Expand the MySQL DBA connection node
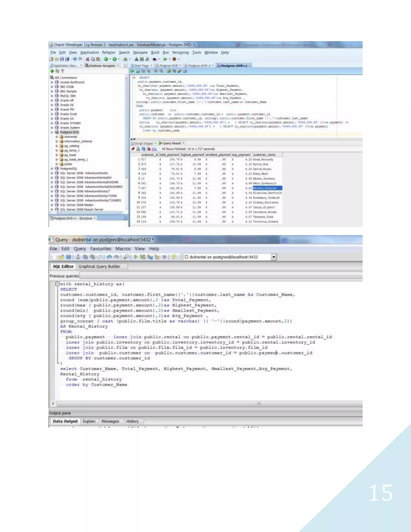 [x=52, y=96]
